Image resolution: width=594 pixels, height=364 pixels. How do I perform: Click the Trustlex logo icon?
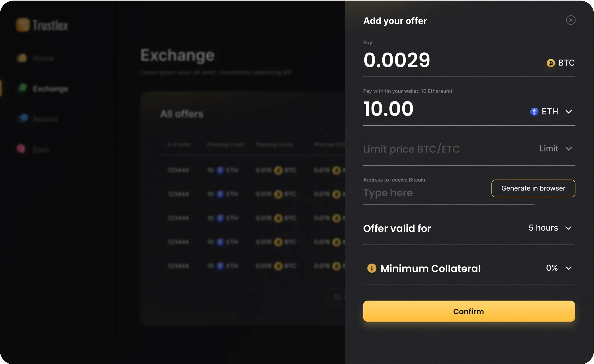23,25
